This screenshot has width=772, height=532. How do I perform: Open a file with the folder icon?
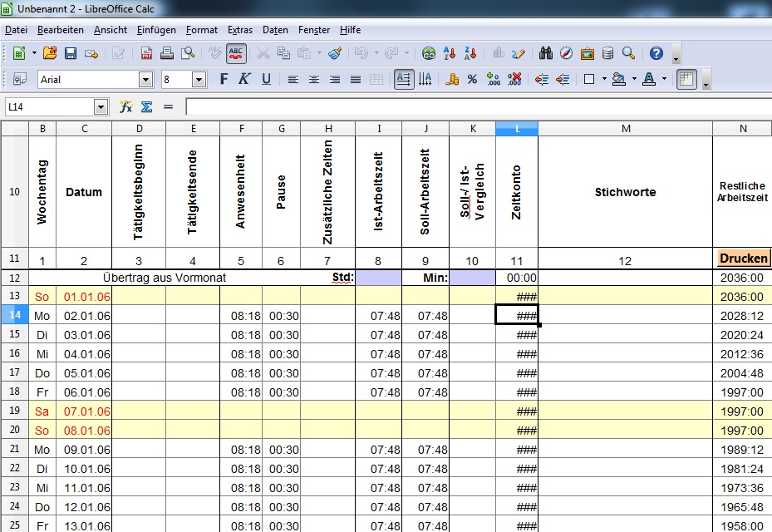click(x=50, y=53)
